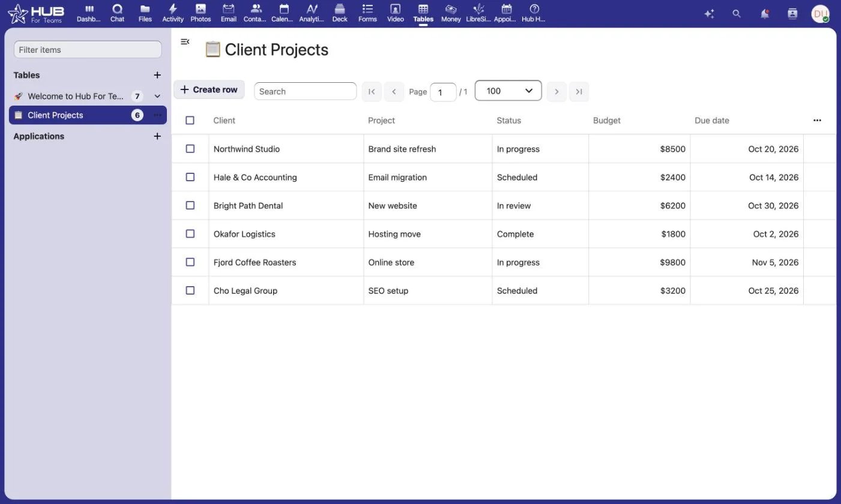Click the table Search box
Image resolution: width=841 pixels, height=504 pixels.
tap(305, 91)
